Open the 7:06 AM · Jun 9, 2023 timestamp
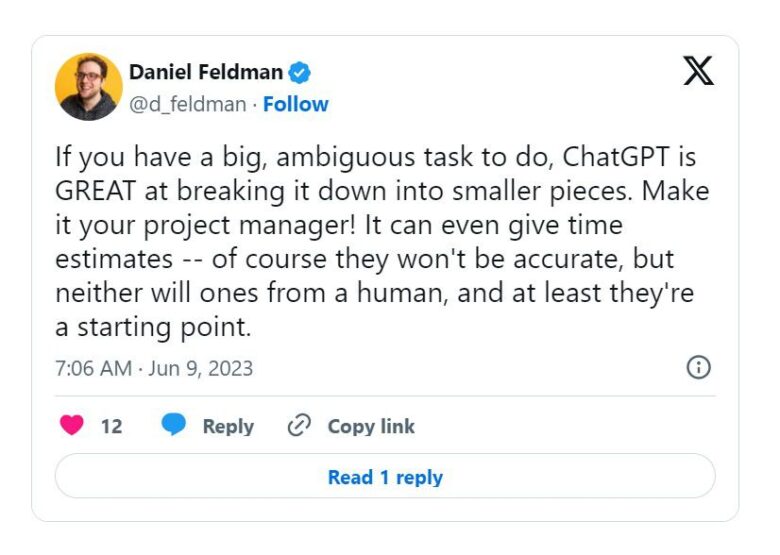 click(x=154, y=368)
